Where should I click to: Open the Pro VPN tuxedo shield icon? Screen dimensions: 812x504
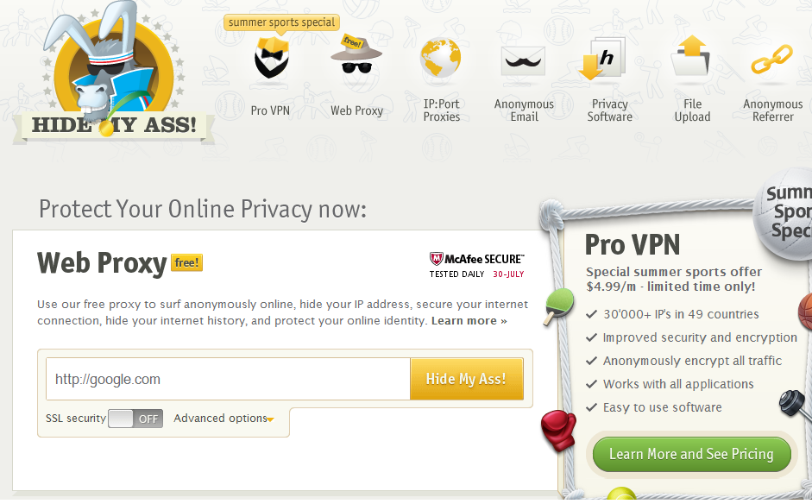(x=271, y=57)
